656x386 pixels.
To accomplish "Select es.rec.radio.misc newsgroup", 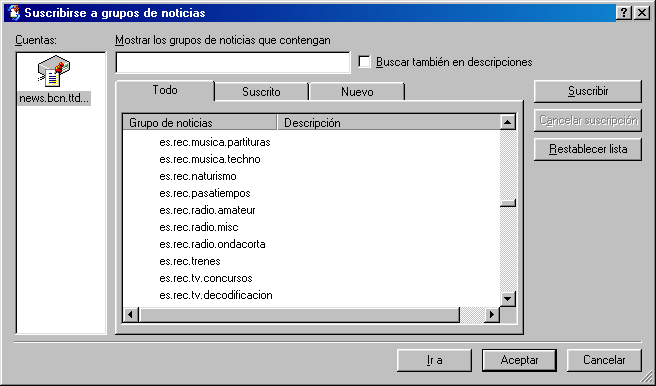I will pyautogui.click(x=199, y=227).
